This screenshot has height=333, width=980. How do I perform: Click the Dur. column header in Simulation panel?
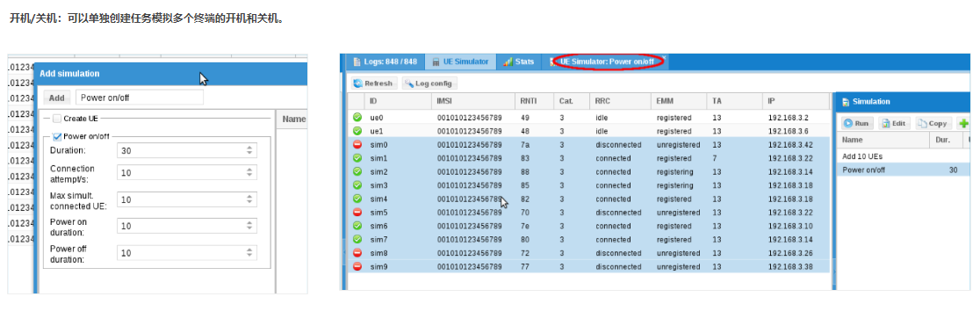click(946, 140)
